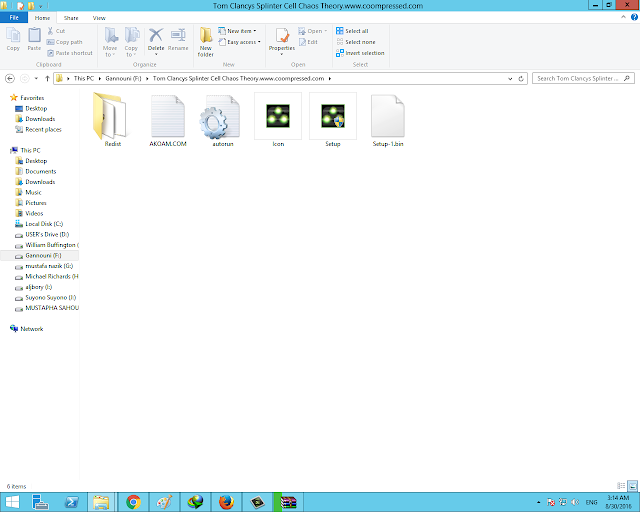Screen dimensions: 640x512
Task: Click the Edit command in Open group
Action: coord(308,42)
